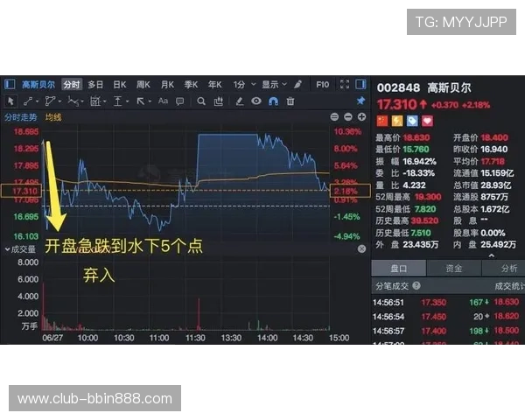This screenshot has width=525, height=420.
Task: Click the paintbrush drawing icon
Action: [x=297, y=84]
